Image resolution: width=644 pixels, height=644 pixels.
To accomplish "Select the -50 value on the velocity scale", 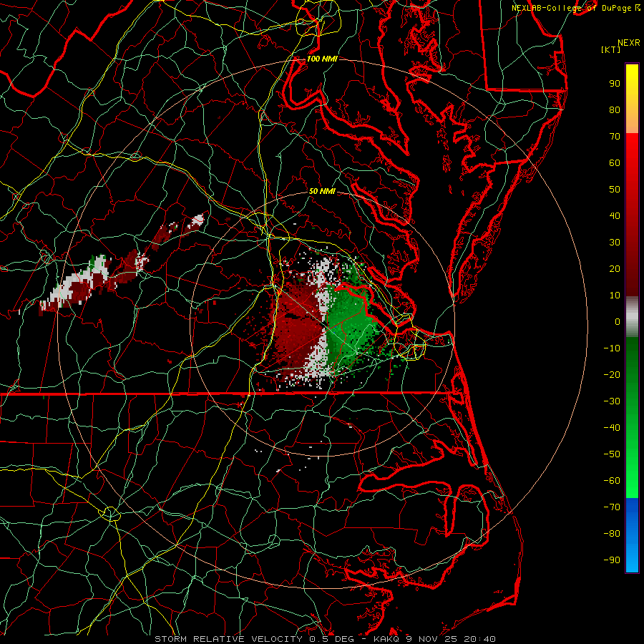I will point(612,454).
